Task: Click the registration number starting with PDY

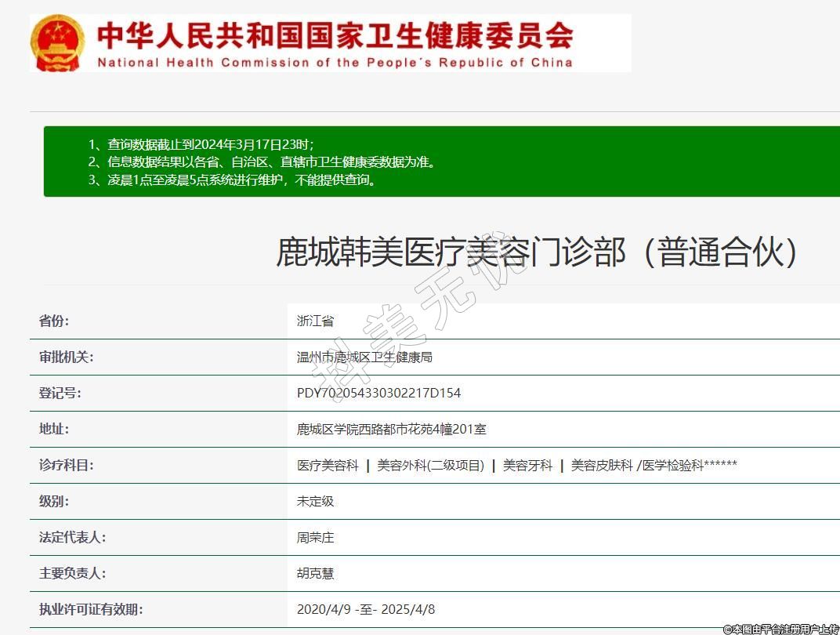Action: (x=378, y=393)
